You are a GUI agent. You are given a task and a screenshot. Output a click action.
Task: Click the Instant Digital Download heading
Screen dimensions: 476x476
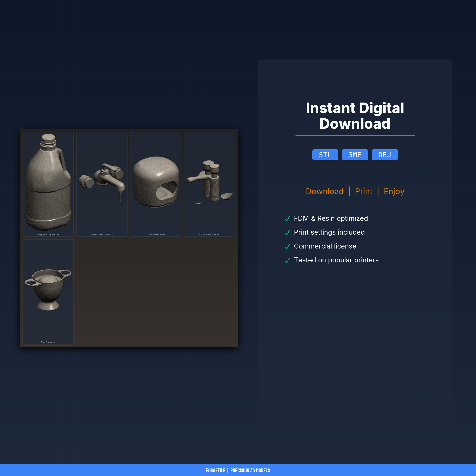pyautogui.click(x=355, y=116)
